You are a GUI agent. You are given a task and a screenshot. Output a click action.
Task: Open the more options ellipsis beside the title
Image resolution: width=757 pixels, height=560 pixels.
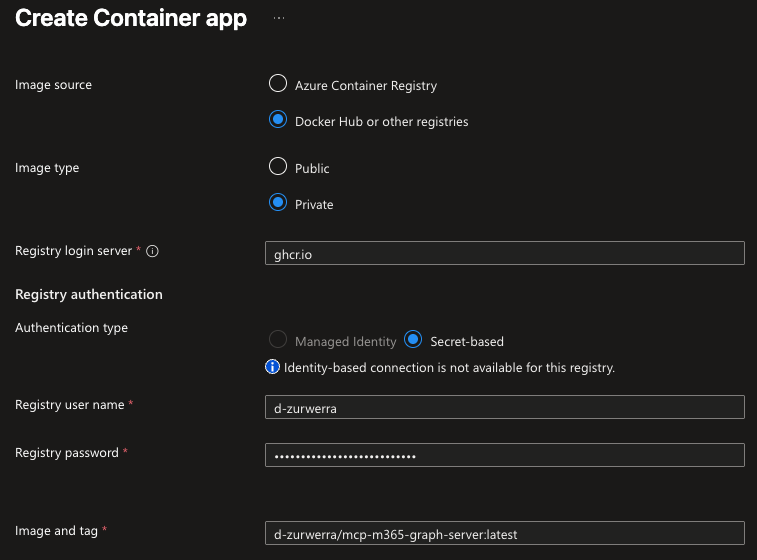(279, 18)
